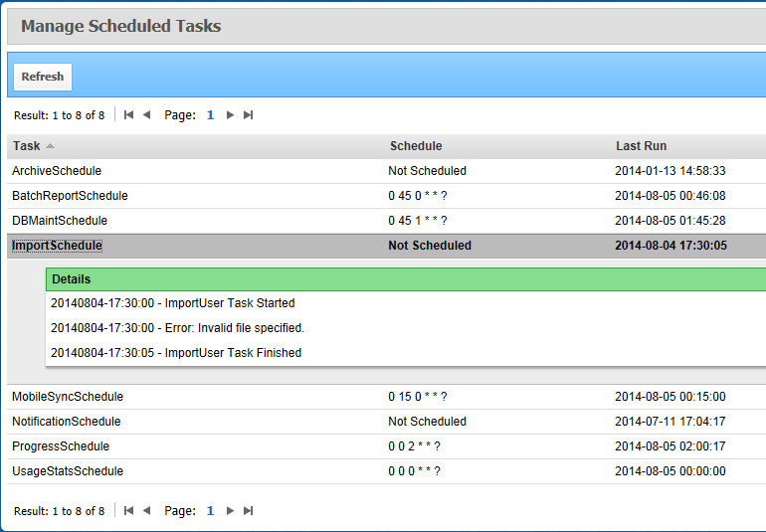The width and height of the screenshot is (766, 532).
Task: Sort by the Task column header
Action: [27, 146]
